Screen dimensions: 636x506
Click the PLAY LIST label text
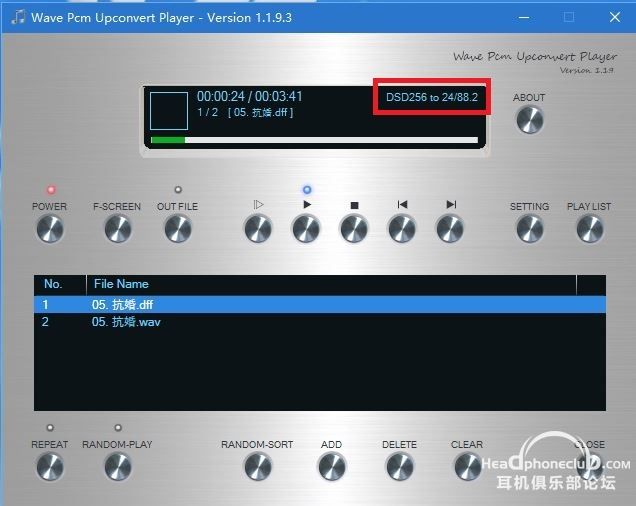click(x=589, y=207)
